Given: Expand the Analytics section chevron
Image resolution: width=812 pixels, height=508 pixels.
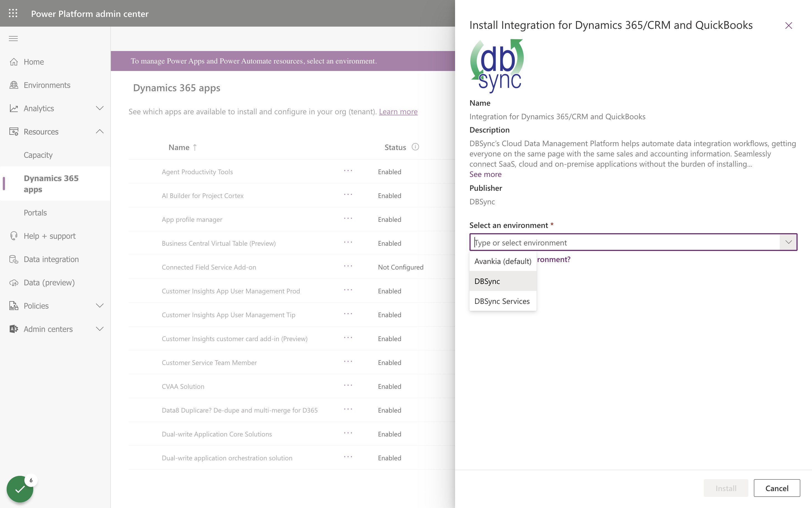Looking at the screenshot, I should click(100, 108).
